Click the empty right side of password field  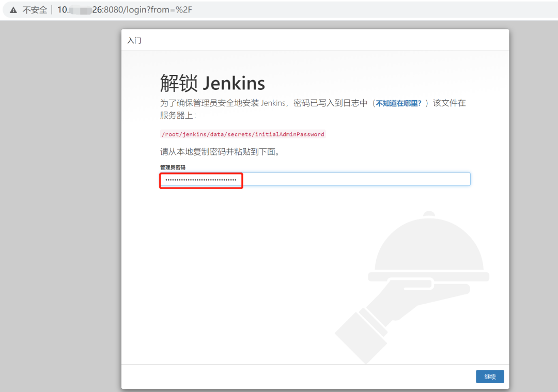pyautogui.click(x=357, y=179)
